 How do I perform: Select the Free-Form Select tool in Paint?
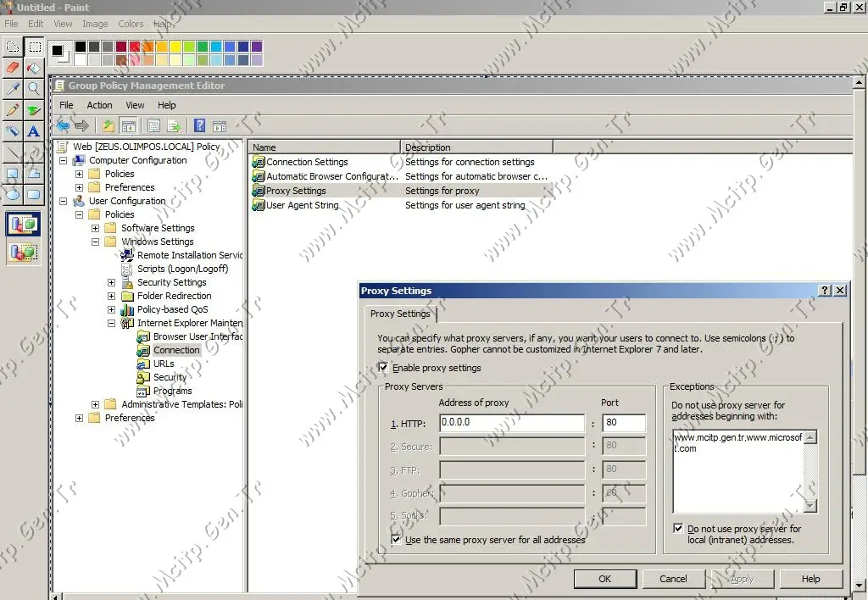(x=13, y=47)
